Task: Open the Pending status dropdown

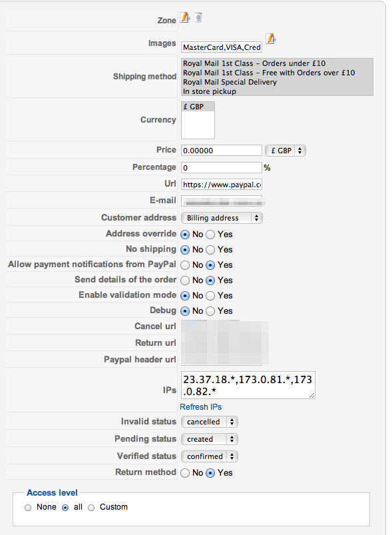Action: (x=209, y=439)
